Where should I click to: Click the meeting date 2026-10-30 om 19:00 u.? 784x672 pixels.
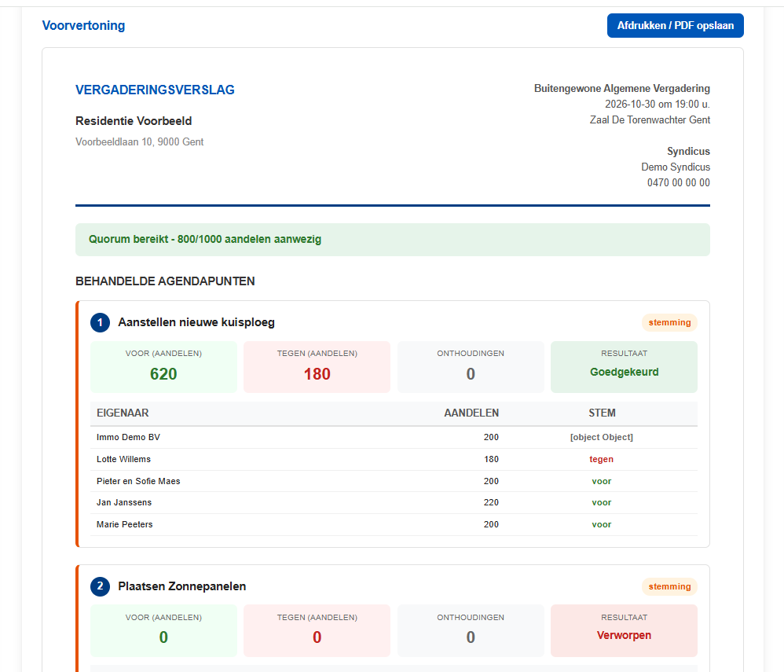click(658, 104)
